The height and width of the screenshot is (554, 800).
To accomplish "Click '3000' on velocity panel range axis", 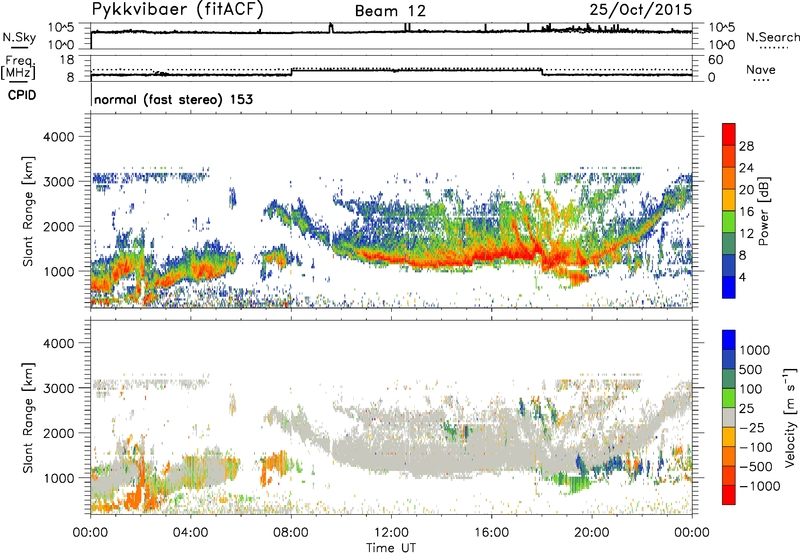I will [x=58, y=388].
